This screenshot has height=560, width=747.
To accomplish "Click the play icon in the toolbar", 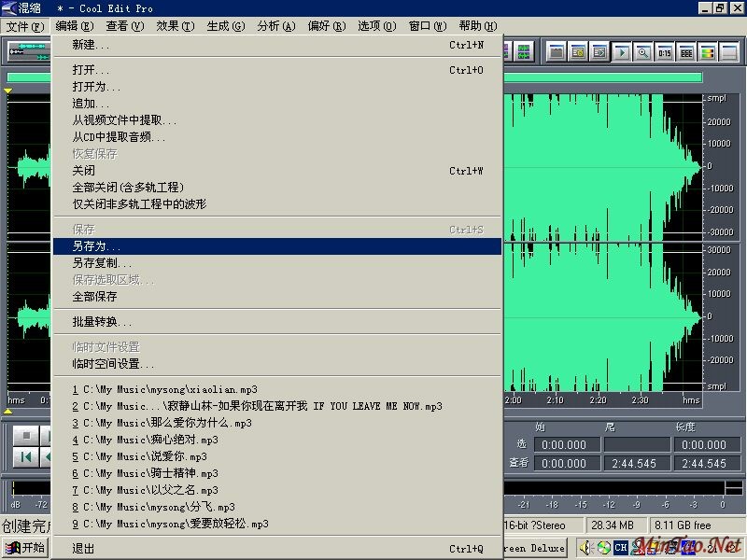I will tap(621, 52).
